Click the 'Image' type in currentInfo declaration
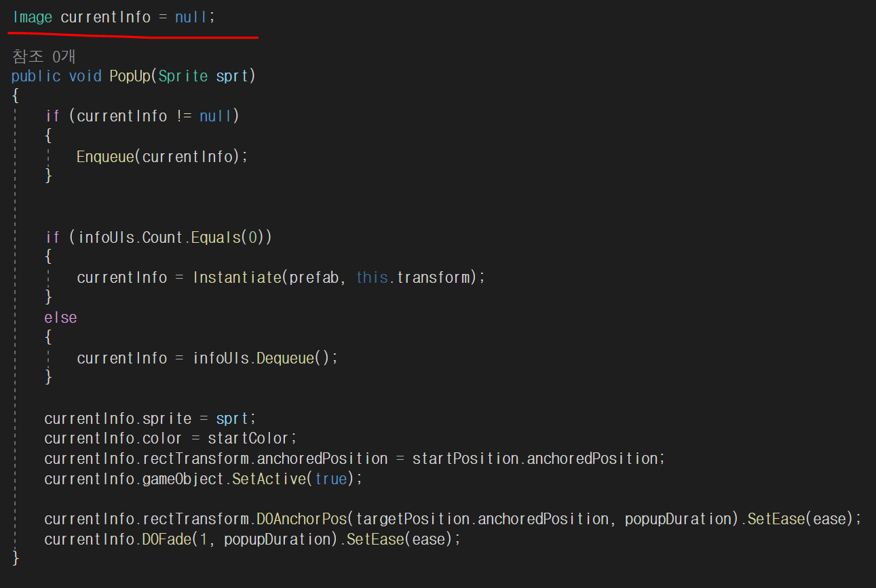This screenshot has width=876, height=588. coord(32,17)
